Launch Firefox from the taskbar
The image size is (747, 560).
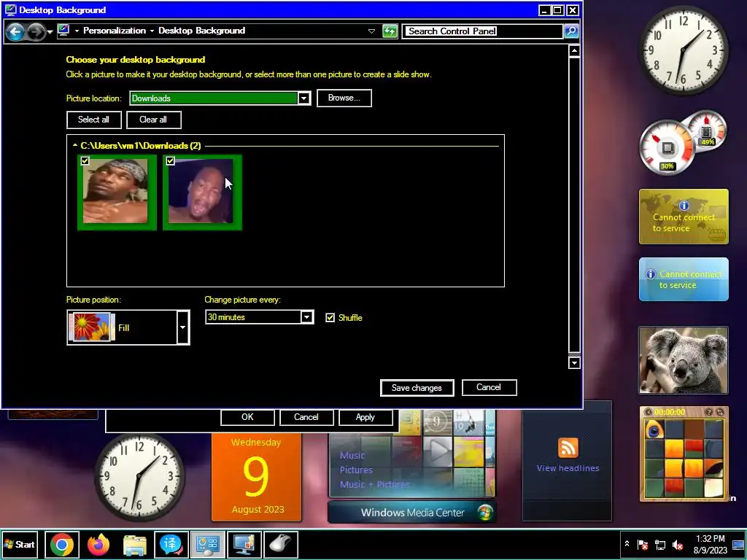point(98,544)
